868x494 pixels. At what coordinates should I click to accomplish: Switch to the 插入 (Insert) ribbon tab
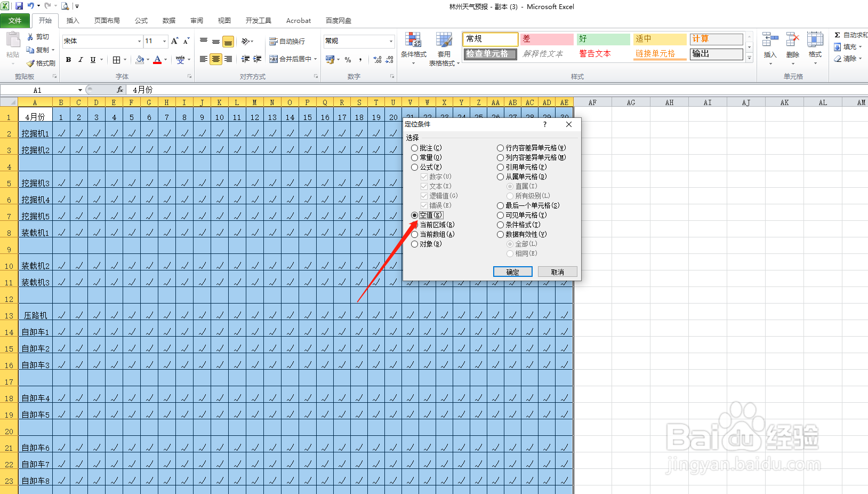(x=73, y=20)
